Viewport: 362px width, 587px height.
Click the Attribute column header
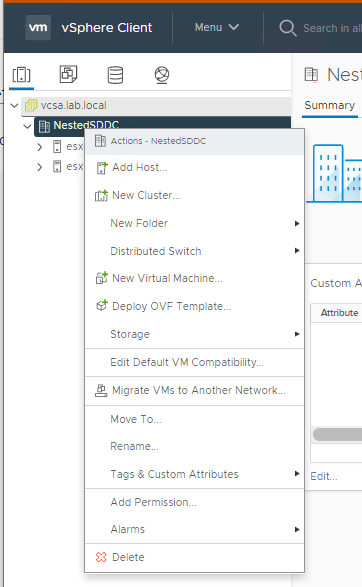click(x=339, y=313)
